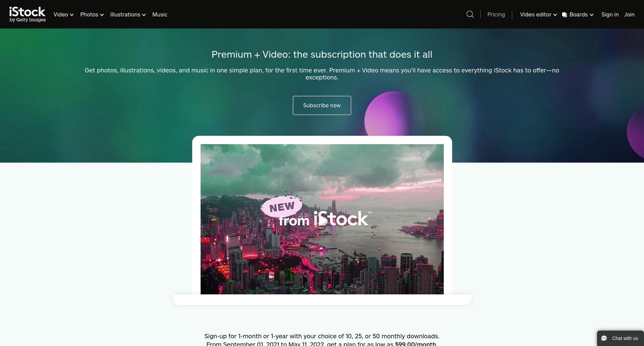644x346 pixels.
Task: Expand the Video menu chevron
Action: (72, 15)
